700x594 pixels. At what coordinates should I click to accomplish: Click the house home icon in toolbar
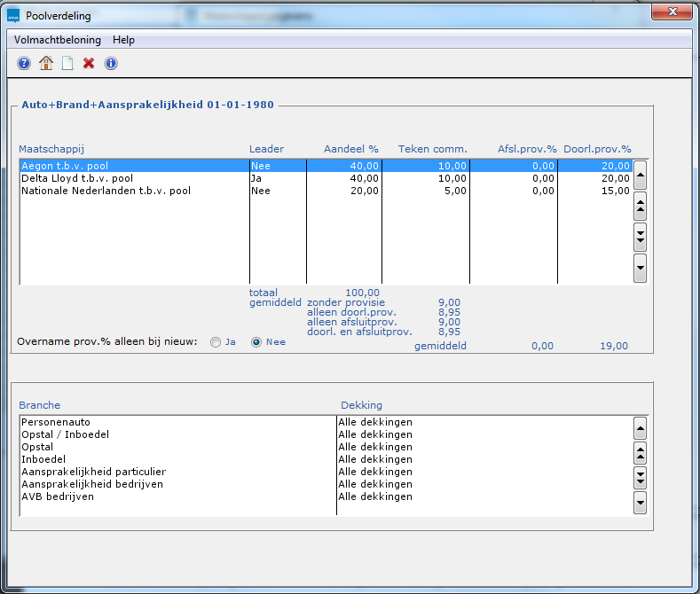pyautogui.click(x=46, y=63)
